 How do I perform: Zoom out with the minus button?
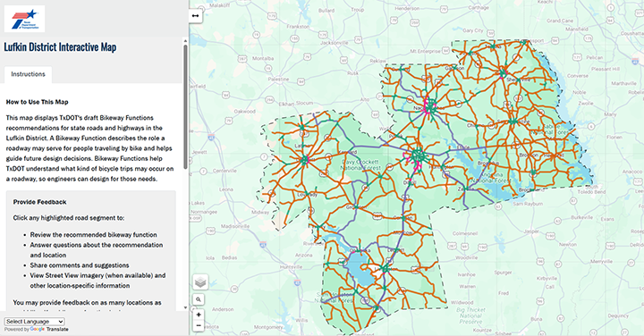(x=199, y=326)
